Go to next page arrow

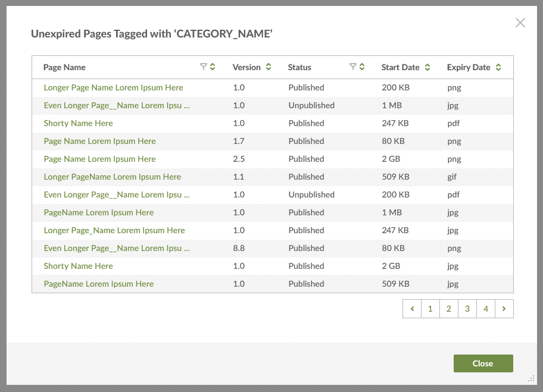(x=504, y=309)
